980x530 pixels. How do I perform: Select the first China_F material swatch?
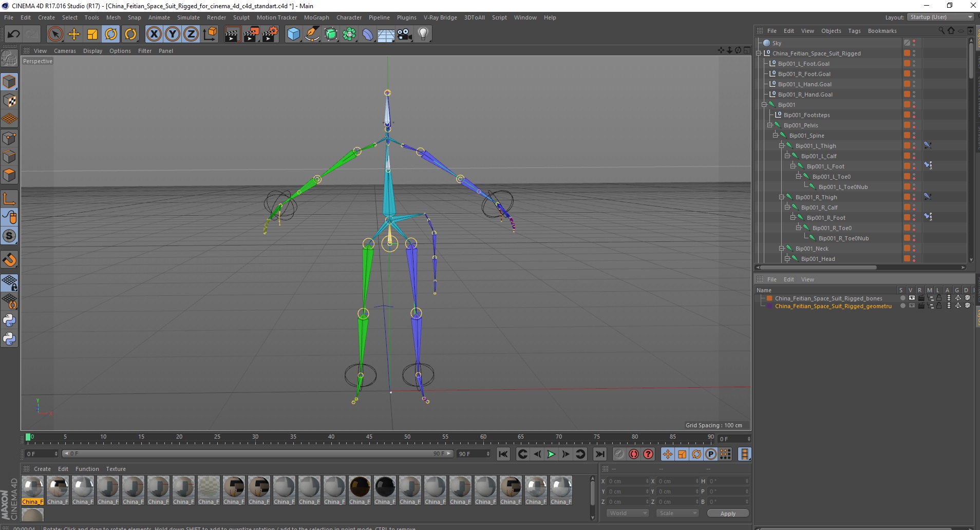point(32,490)
